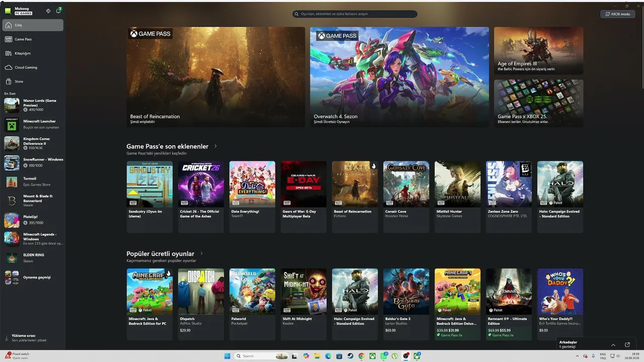Open the taskbar clock showing 18:59
Viewport: 644px width, 362px height.
pos(631,356)
